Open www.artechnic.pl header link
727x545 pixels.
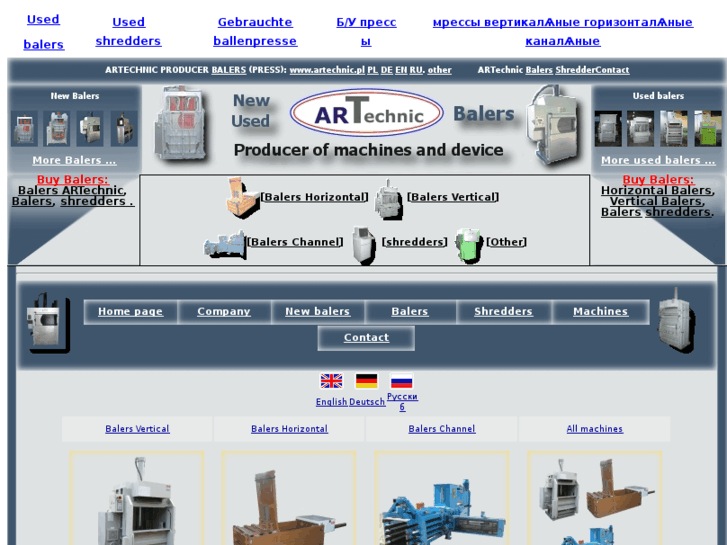[x=327, y=70]
